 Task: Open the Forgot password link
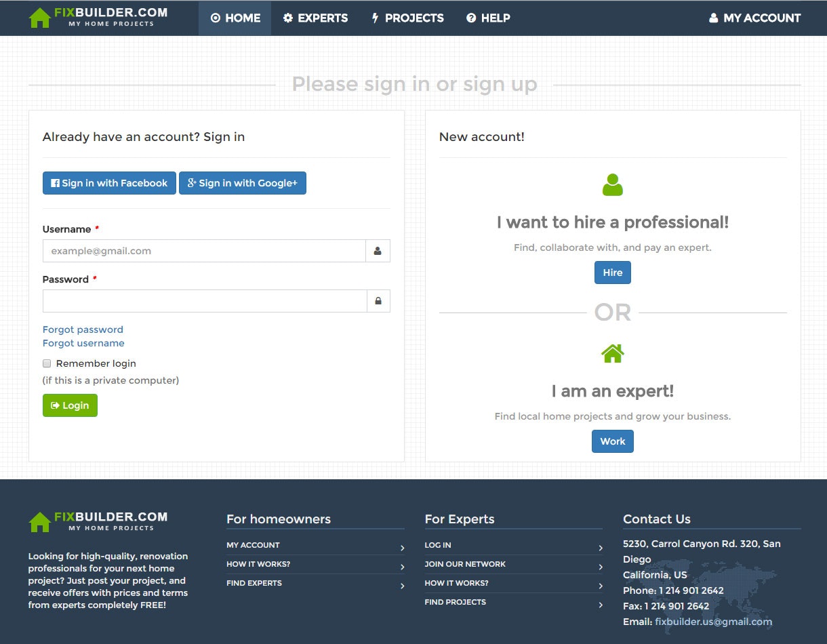pyautogui.click(x=83, y=329)
